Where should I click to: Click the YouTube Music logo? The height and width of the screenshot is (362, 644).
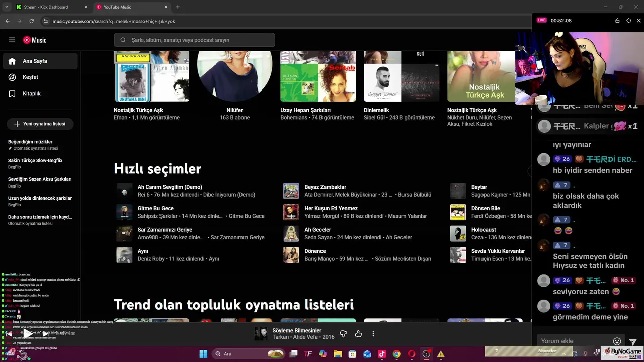35,40
